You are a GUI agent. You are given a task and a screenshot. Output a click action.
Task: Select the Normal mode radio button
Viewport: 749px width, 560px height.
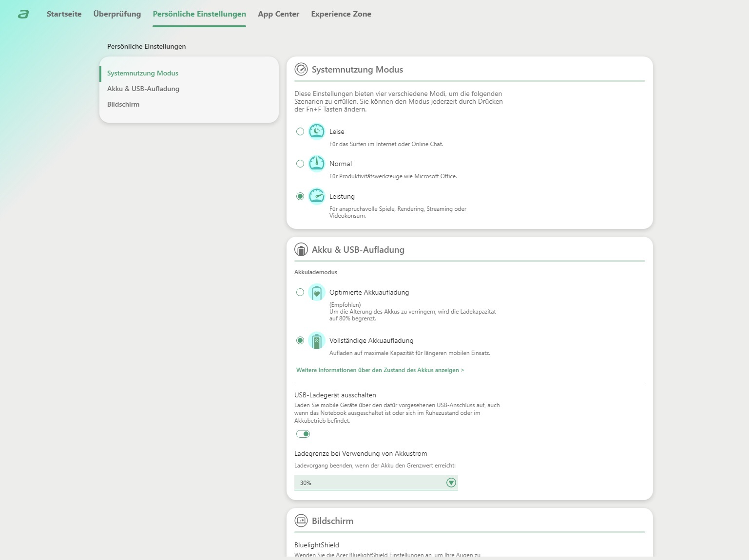tap(300, 164)
